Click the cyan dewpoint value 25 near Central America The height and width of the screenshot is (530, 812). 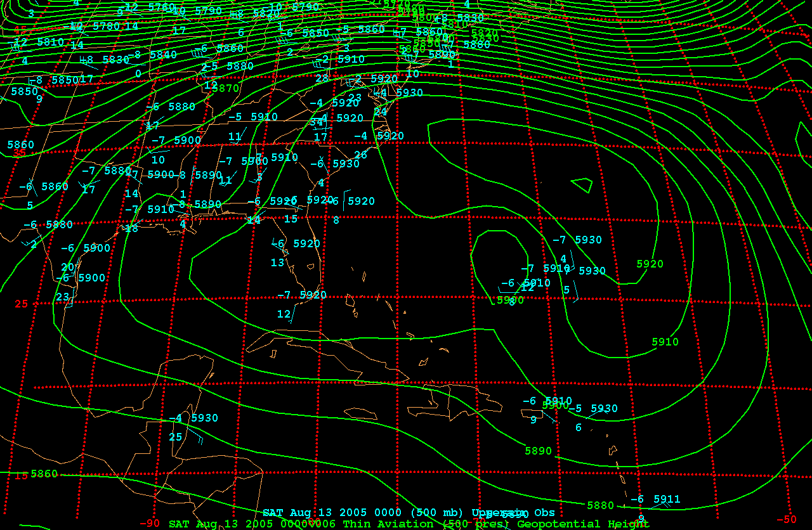(175, 437)
